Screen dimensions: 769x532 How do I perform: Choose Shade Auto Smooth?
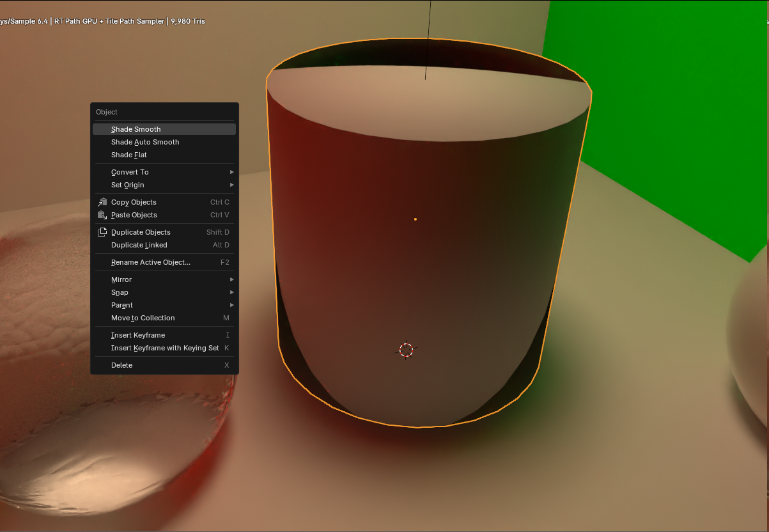point(145,142)
